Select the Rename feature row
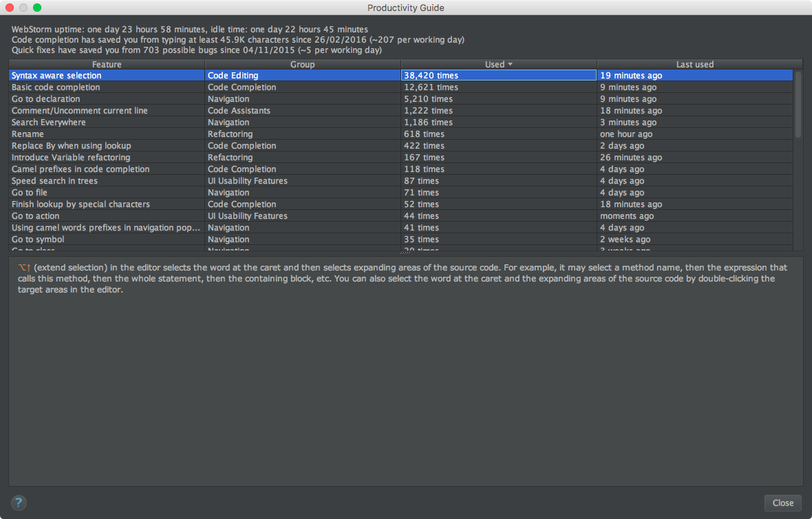The image size is (812, 519). [x=400, y=134]
